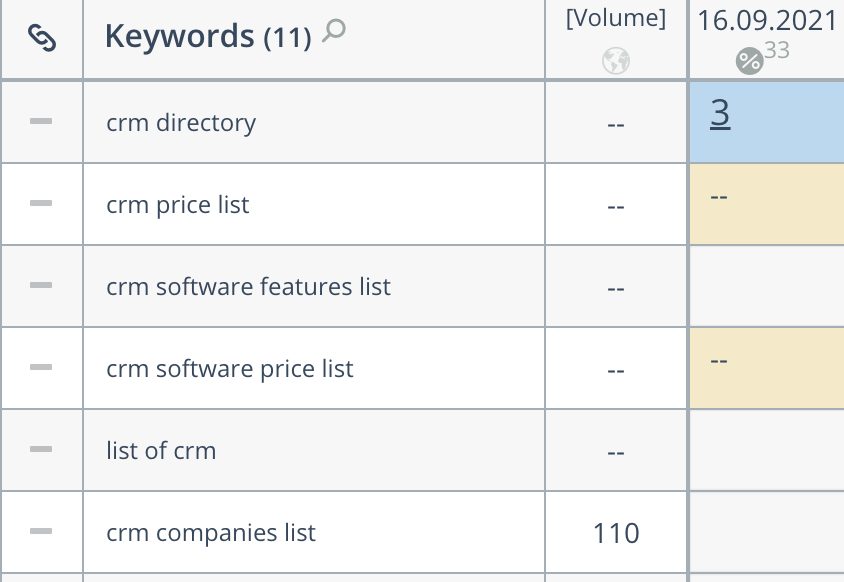The width and height of the screenshot is (844, 582).
Task: Select the 16.09.2021 date column header
Action: click(x=766, y=21)
